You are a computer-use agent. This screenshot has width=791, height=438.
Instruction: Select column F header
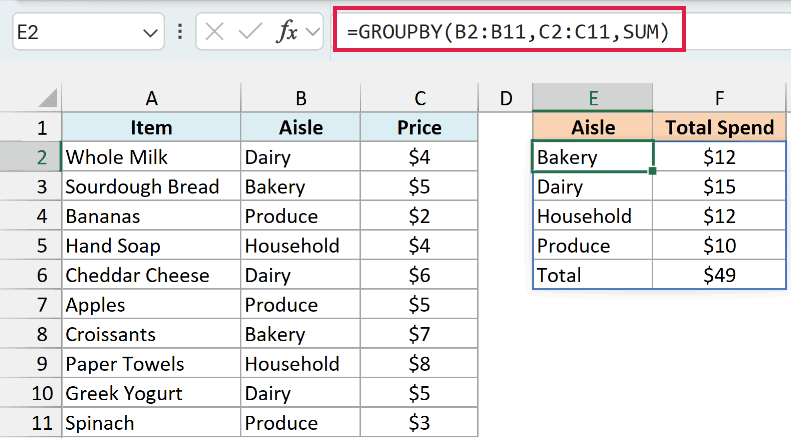tap(719, 98)
